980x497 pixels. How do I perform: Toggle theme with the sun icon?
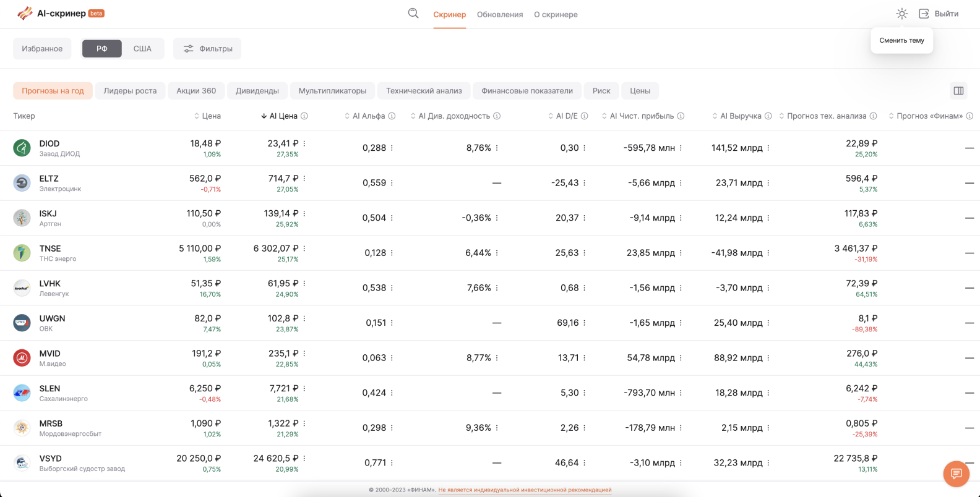902,14
